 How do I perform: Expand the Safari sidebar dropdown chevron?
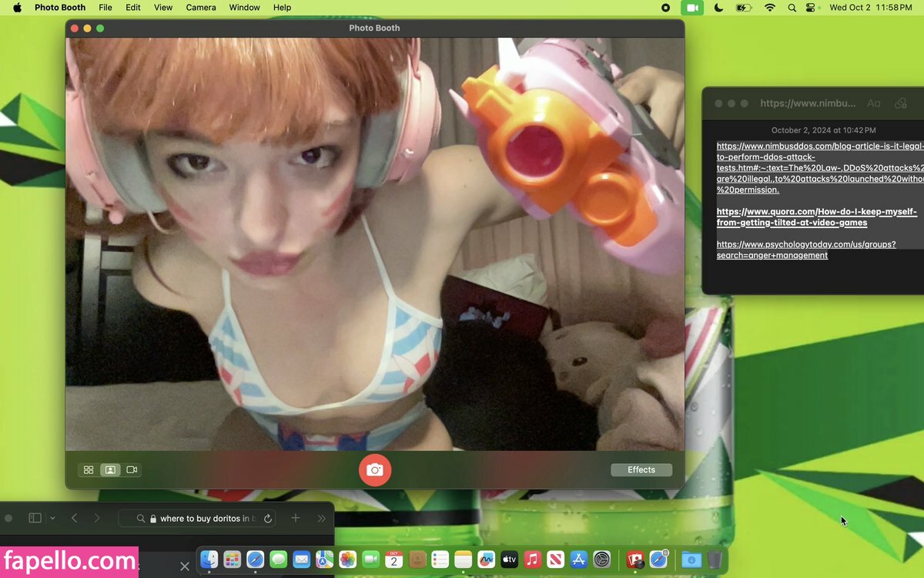(x=52, y=519)
